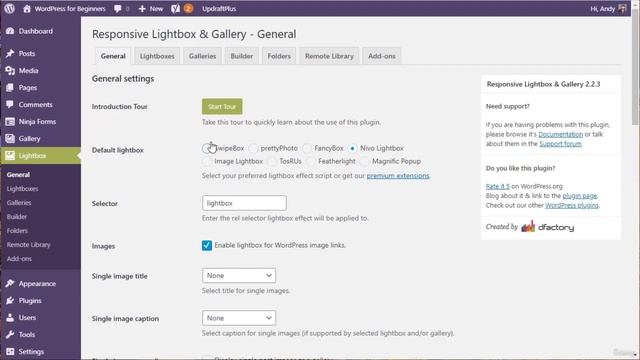Click the Appearance brush icon
Image resolution: width=640 pixels, height=360 pixels.
10,283
